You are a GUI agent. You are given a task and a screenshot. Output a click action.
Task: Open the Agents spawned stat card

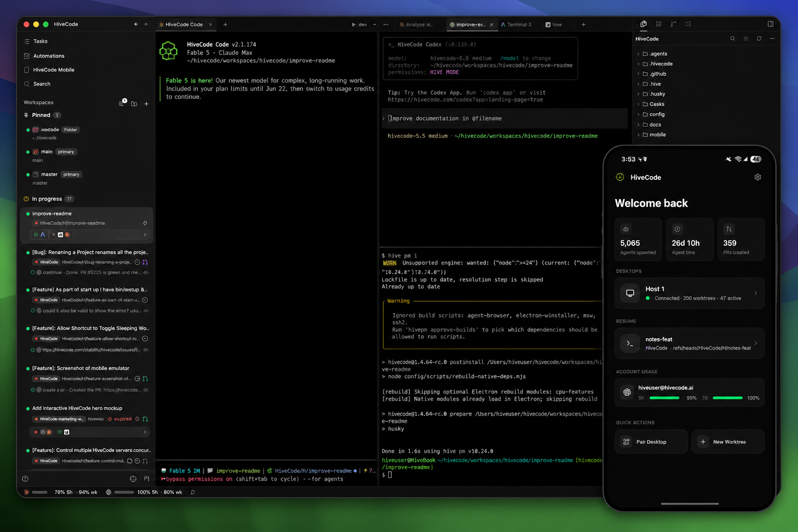[x=638, y=240]
